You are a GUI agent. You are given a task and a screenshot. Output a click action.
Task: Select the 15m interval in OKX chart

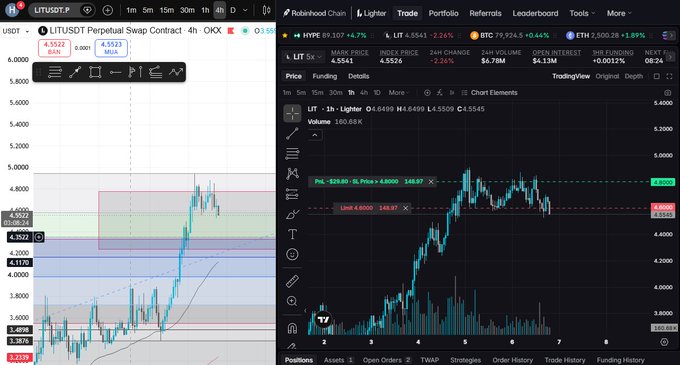167,10
